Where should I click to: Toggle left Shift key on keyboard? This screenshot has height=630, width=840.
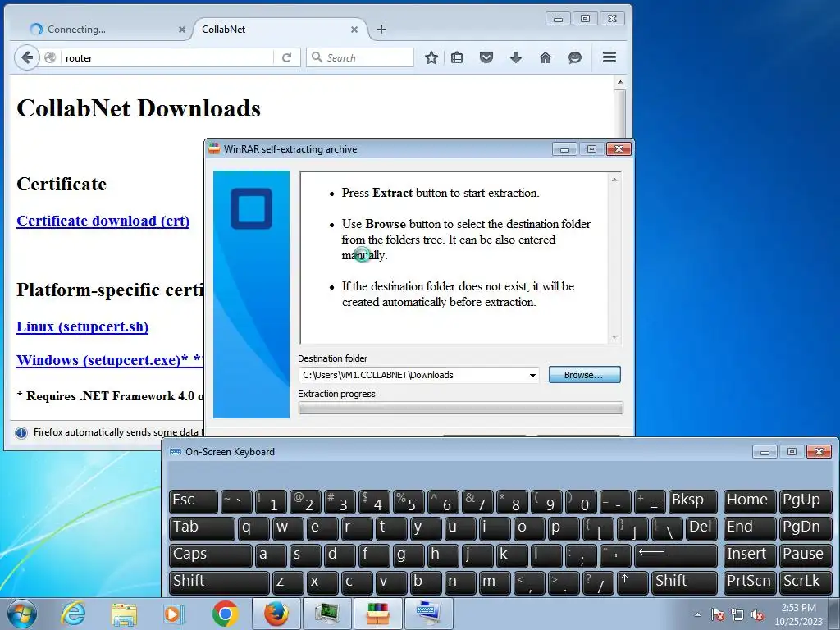click(x=219, y=582)
